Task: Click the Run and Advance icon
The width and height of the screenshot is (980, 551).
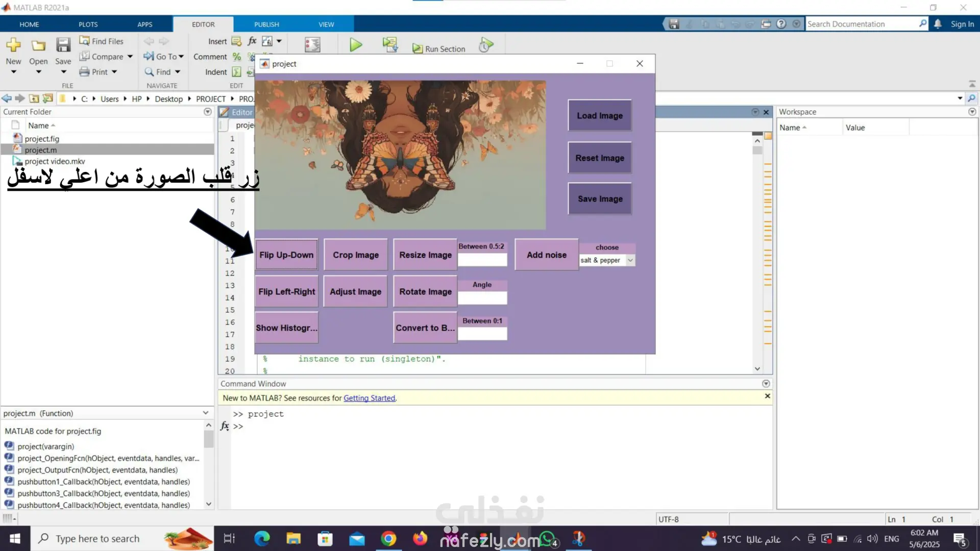Action: [390, 45]
